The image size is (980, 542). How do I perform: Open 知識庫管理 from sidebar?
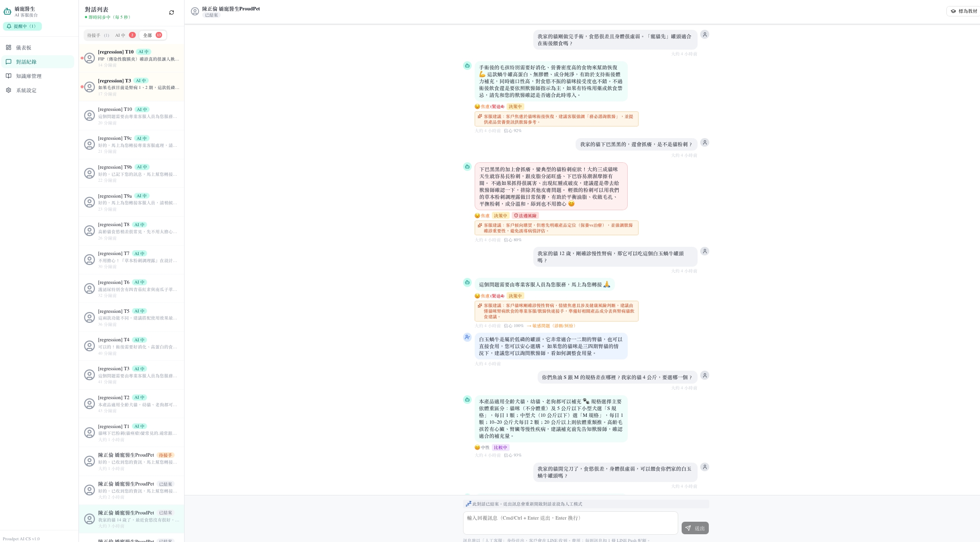[x=38, y=76]
